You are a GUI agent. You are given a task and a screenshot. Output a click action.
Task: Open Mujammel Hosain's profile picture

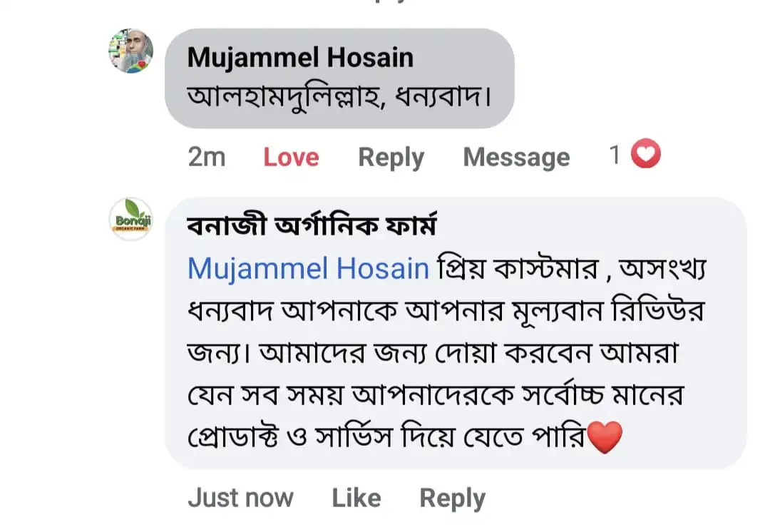[x=130, y=51]
